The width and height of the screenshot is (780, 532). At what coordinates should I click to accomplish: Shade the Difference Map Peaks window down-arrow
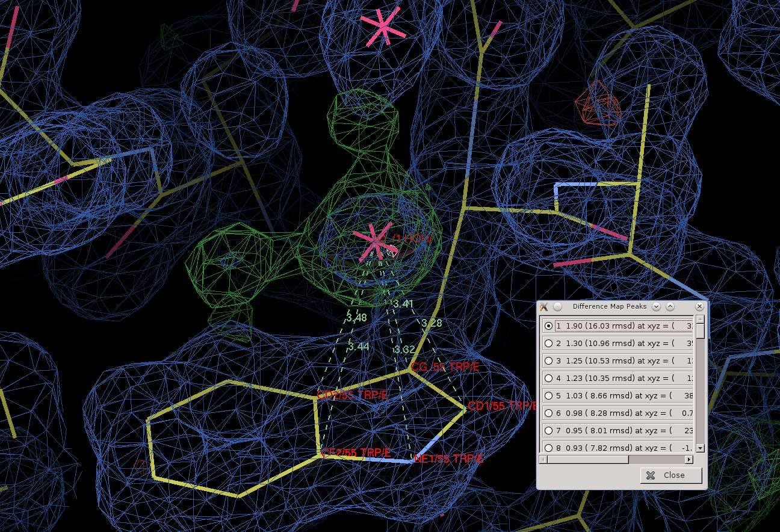(x=657, y=306)
